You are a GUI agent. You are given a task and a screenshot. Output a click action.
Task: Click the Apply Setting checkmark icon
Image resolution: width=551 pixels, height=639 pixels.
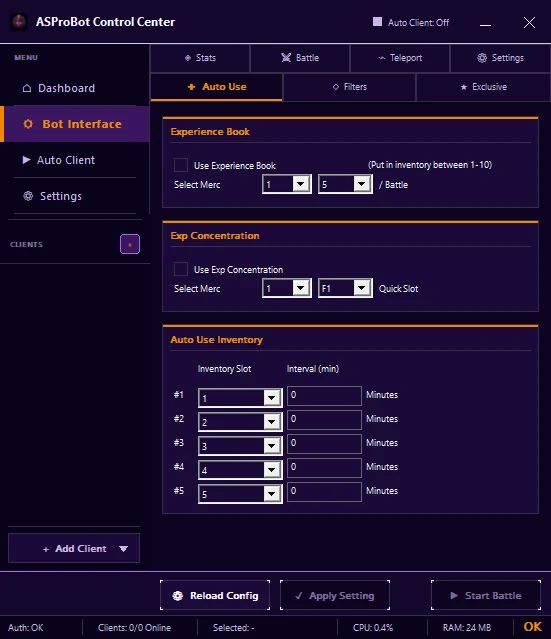point(299,596)
